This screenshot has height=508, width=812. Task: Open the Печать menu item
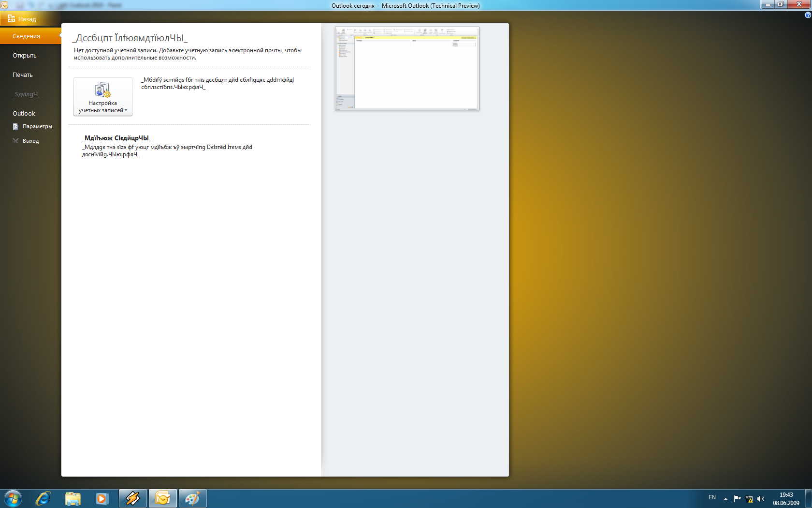23,75
